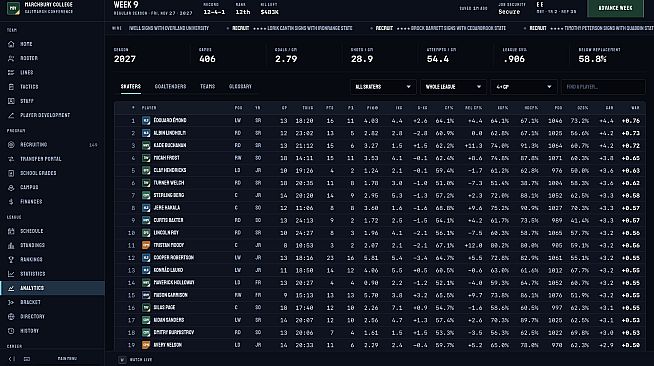Click the +0.76 WAR value
Viewport: 654px width, 366px height.
point(630,120)
